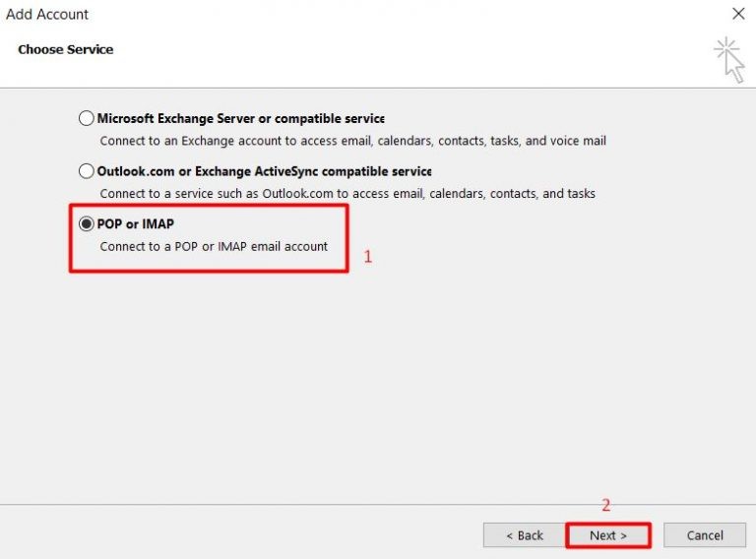The image size is (756, 559).
Task: Click the separator line above the wizard buttons
Action: coord(378,505)
